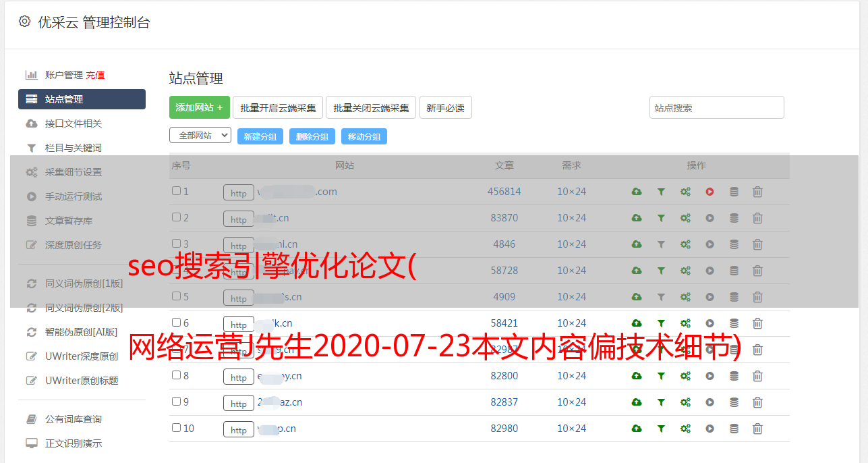Click the play icon in row 2
This screenshot has height=463, width=868.
(x=710, y=218)
